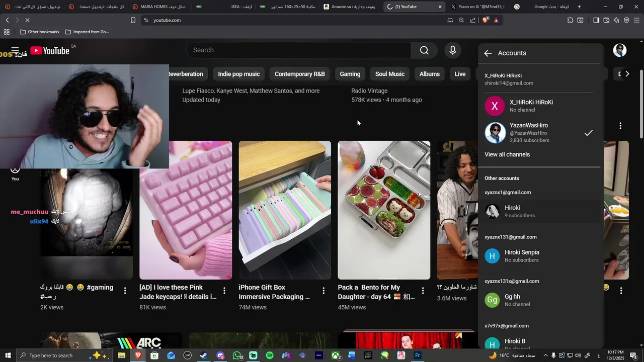Switch to the Hiroki B account

pyautogui.click(x=539, y=344)
